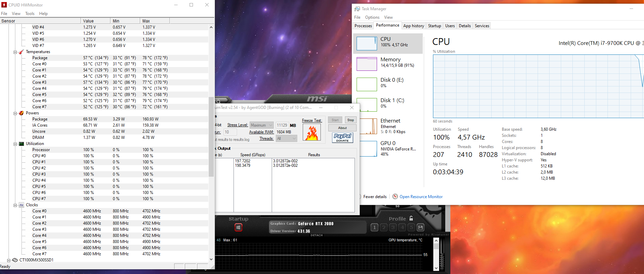Click the CT1000MX500SSD1 drive icon

coord(15,260)
